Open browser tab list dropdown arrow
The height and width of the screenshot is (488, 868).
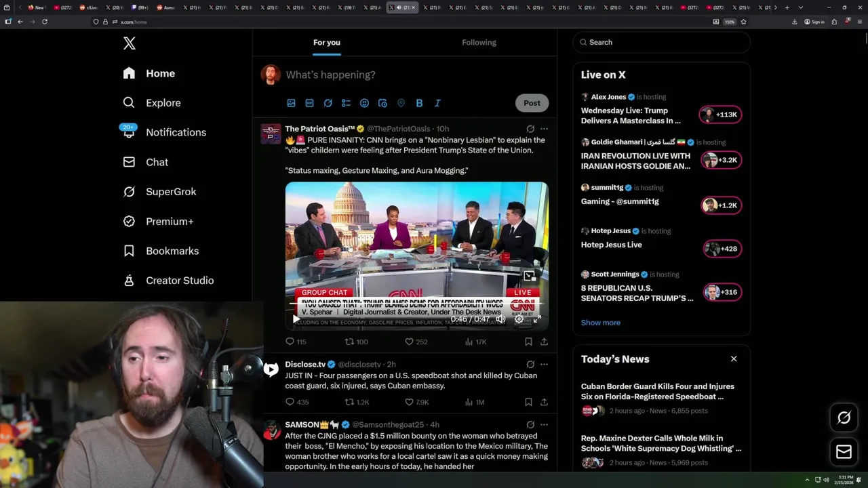point(801,7)
